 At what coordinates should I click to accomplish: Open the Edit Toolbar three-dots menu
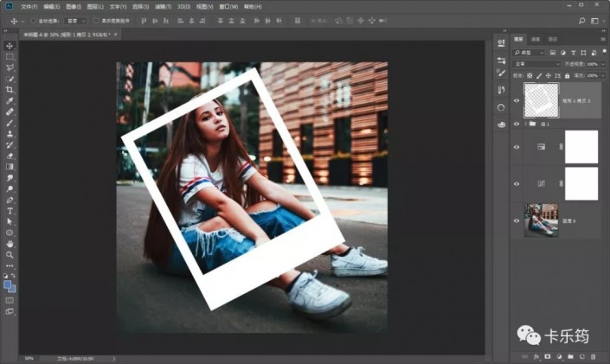pos(10,266)
